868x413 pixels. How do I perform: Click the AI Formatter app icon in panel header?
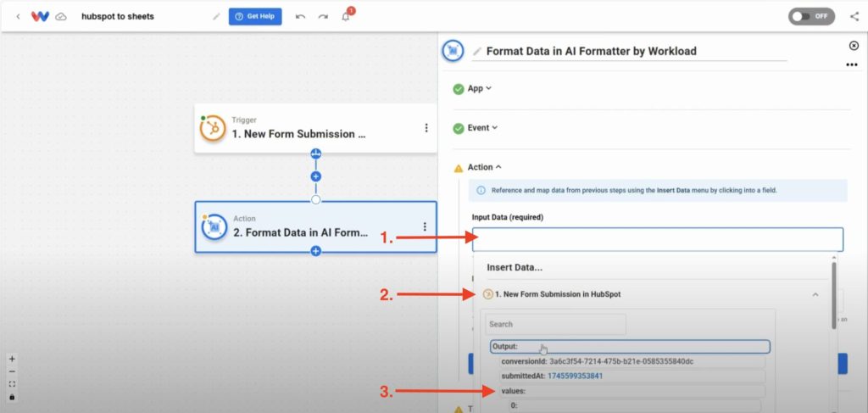pyautogui.click(x=453, y=51)
